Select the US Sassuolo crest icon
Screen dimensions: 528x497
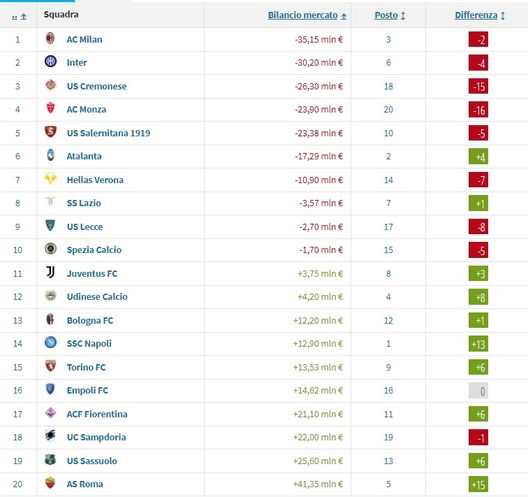click(x=51, y=460)
